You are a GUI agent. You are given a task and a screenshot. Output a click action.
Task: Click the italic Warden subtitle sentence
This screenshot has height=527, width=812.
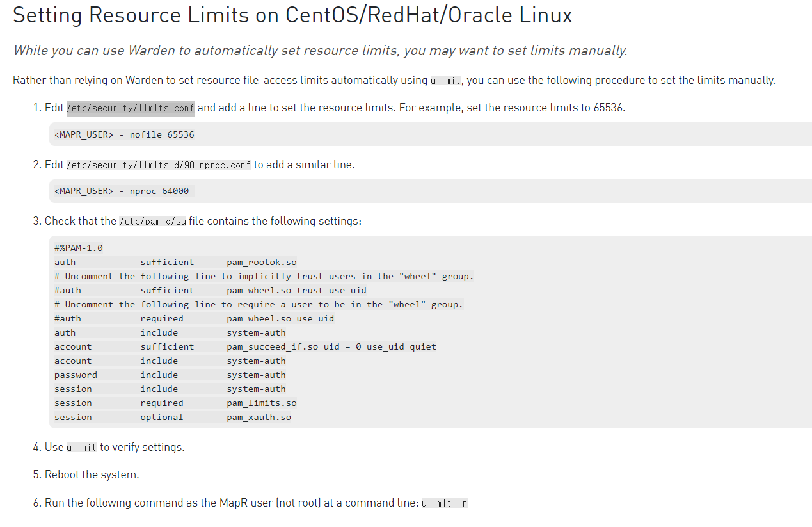[x=320, y=50]
